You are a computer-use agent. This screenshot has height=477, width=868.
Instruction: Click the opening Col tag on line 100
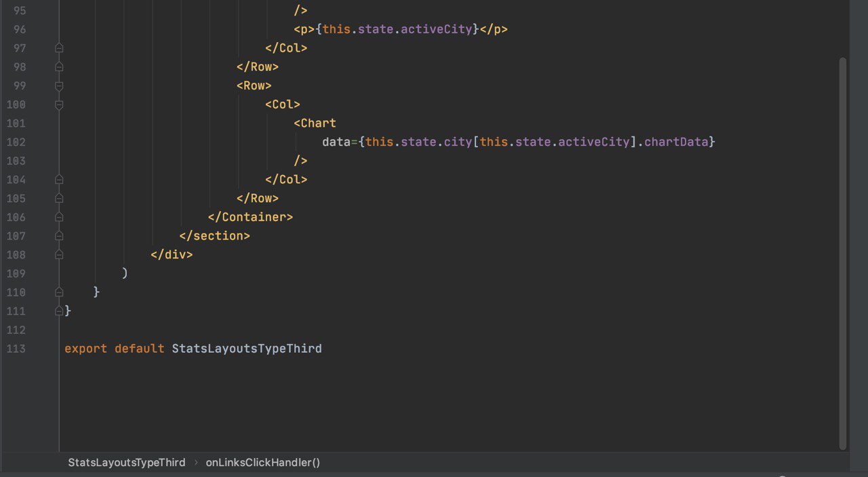(x=283, y=104)
